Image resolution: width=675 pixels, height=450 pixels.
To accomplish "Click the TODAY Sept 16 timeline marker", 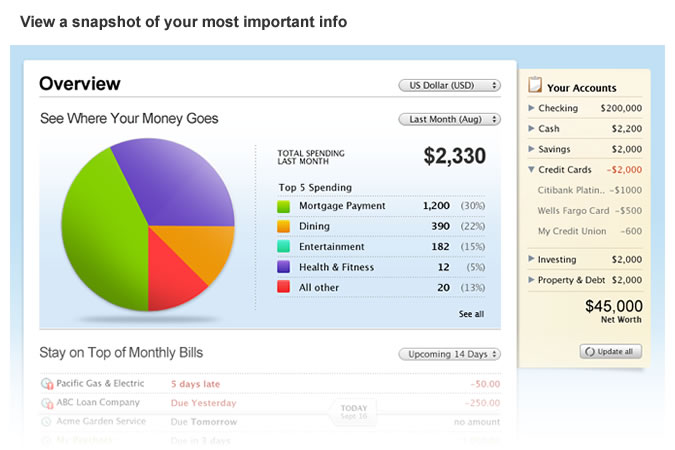I will 353,412.
